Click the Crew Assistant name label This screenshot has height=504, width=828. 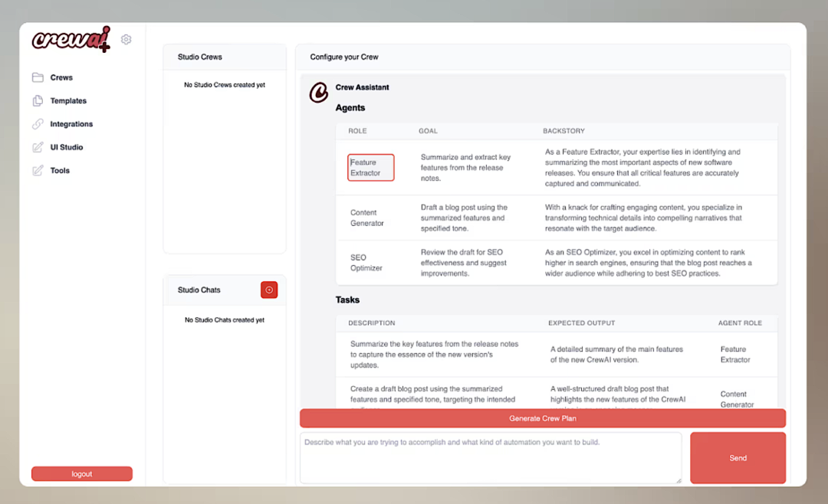click(x=362, y=87)
